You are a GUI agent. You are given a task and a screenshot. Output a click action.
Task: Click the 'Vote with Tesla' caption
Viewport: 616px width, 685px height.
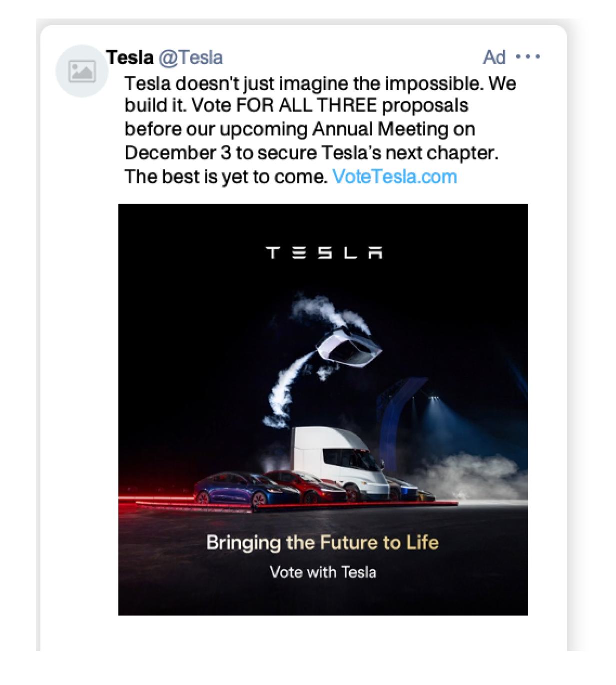pyautogui.click(x=323, y=572)
